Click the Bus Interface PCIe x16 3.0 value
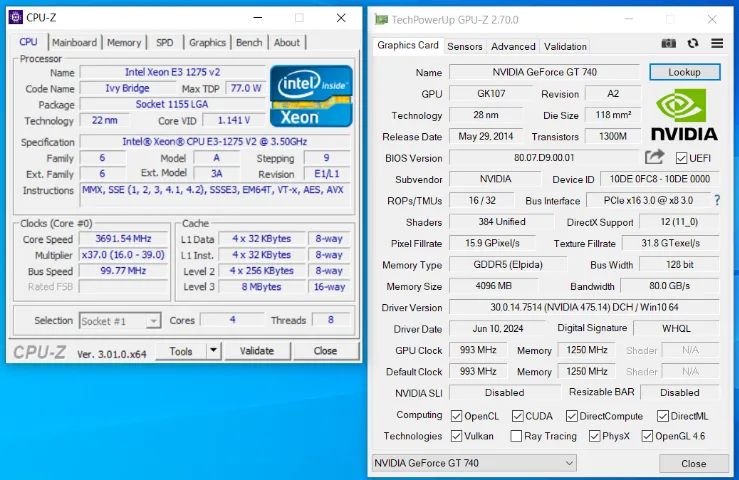 [648, 200]
